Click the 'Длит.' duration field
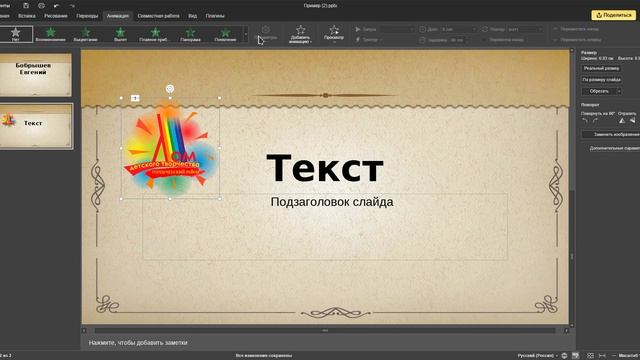The height and width of the screenshot is (360, 640). click(x=458, y=29)
